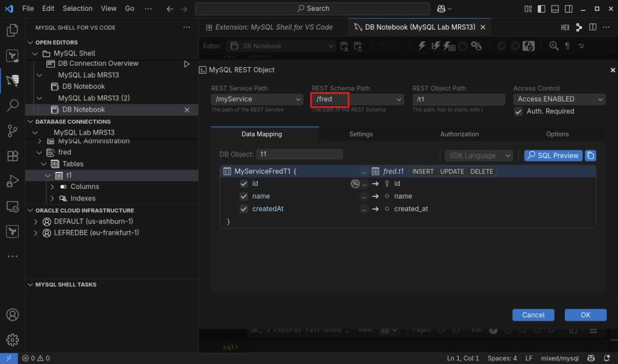Expand the Columns node under t1

click(52, 187)
